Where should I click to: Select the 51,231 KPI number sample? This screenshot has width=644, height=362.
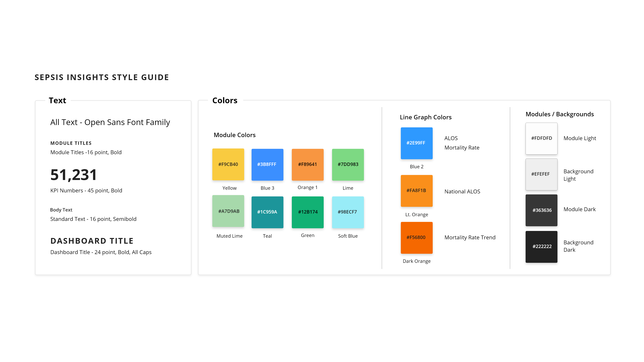[73, 175]
